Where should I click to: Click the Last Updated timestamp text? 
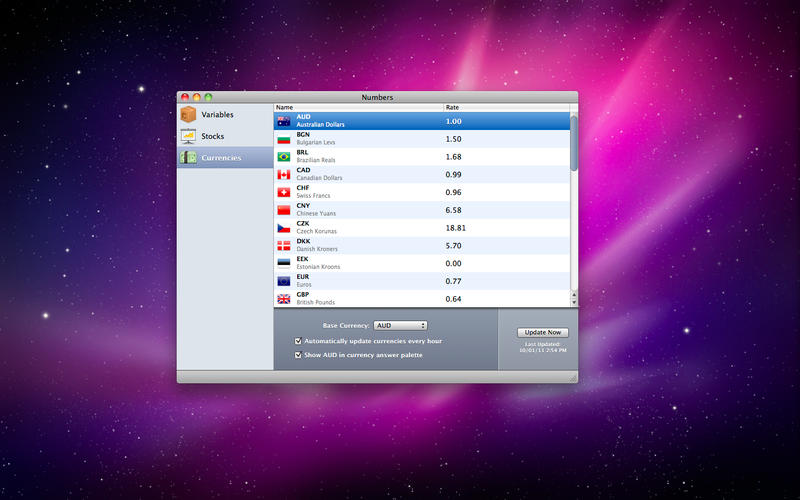click(543, 347)
